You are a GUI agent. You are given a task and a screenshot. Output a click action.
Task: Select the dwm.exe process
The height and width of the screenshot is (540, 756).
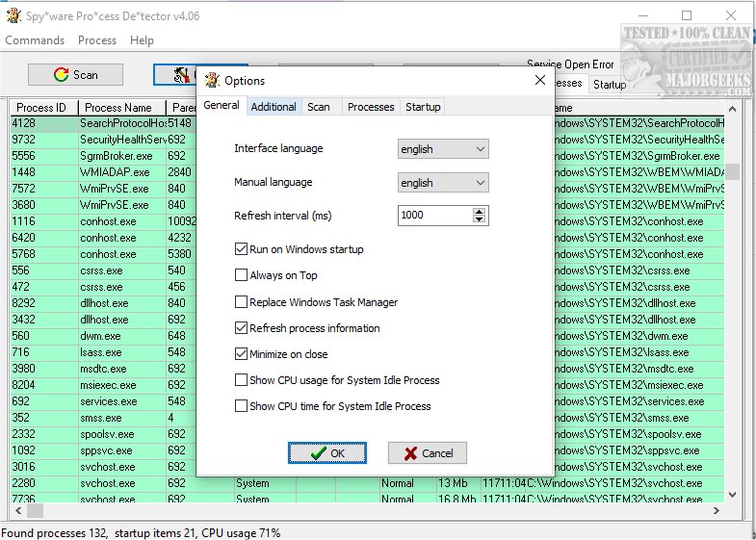point(100,336)
